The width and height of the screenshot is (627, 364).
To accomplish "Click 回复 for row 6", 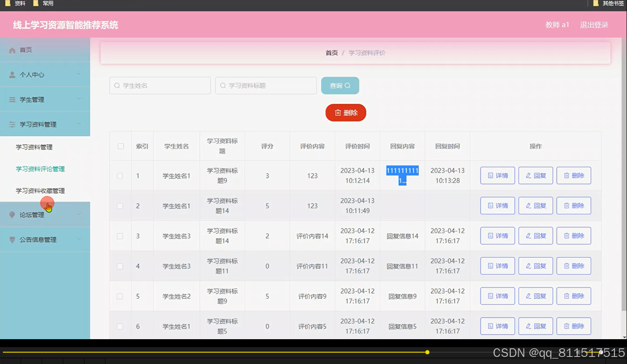I will tap(536, 326).
